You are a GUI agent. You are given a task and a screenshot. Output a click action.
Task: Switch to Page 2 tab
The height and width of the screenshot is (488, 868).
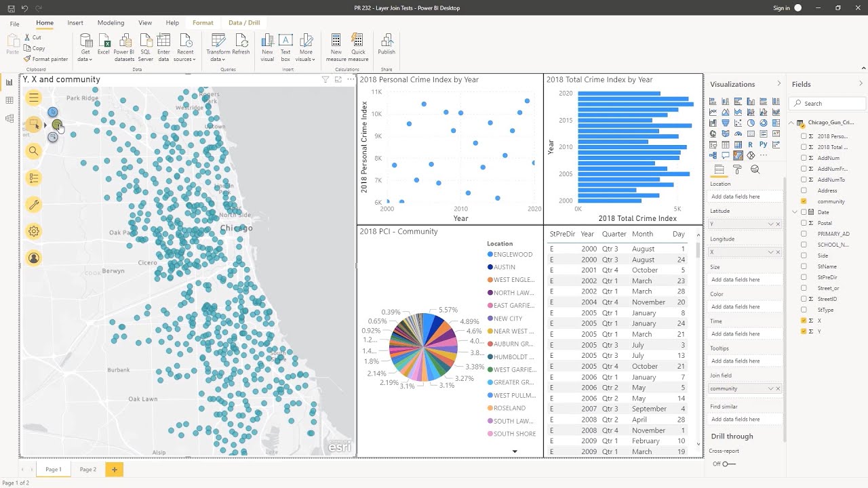87,469
